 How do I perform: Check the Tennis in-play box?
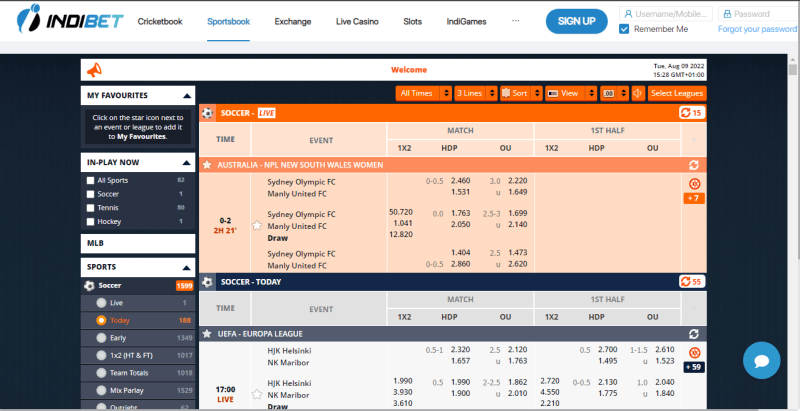(90, 208)
